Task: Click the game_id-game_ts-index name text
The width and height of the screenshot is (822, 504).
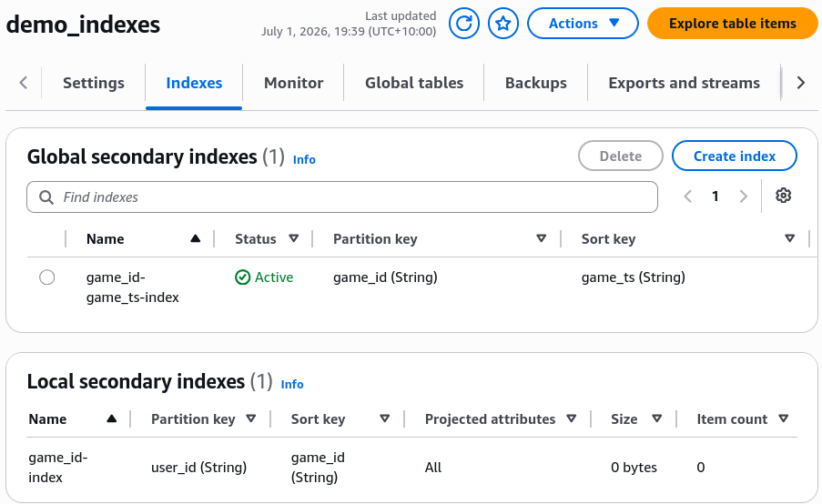Action: point(133,287)
